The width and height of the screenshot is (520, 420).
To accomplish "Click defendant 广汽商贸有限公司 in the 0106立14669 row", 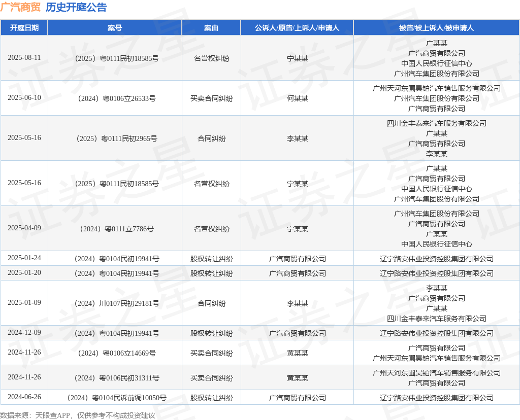I will (x=436, y=348).
